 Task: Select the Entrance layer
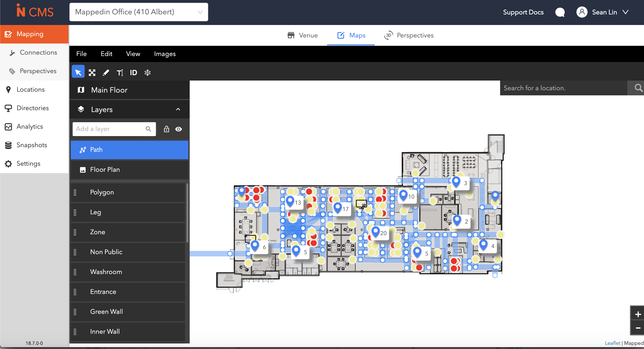tap(128, 292)
